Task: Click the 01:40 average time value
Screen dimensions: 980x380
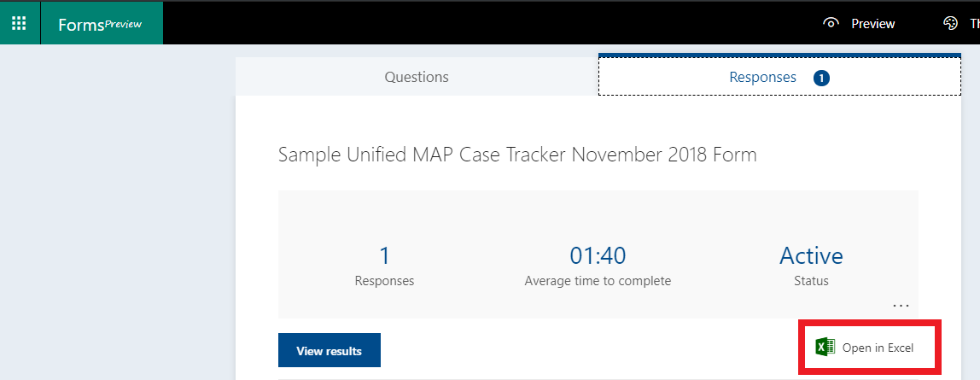Action: pyautogui.click(x=598, y=255)
